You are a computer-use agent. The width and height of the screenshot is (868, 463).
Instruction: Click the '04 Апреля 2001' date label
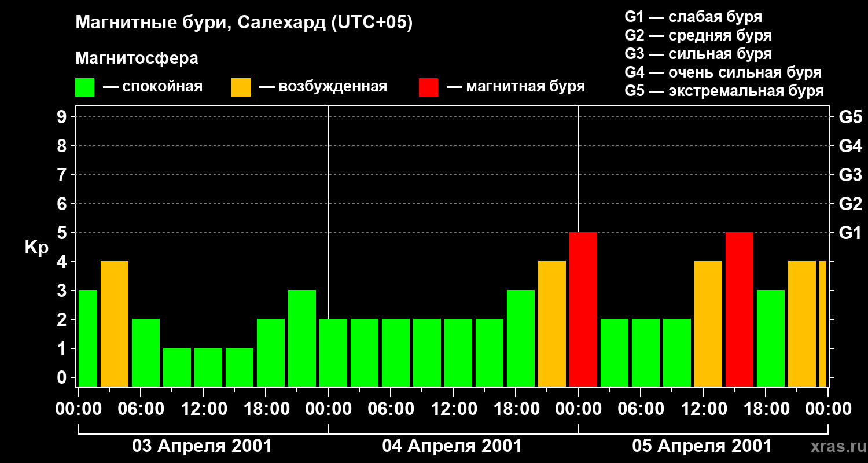point(452,446)
